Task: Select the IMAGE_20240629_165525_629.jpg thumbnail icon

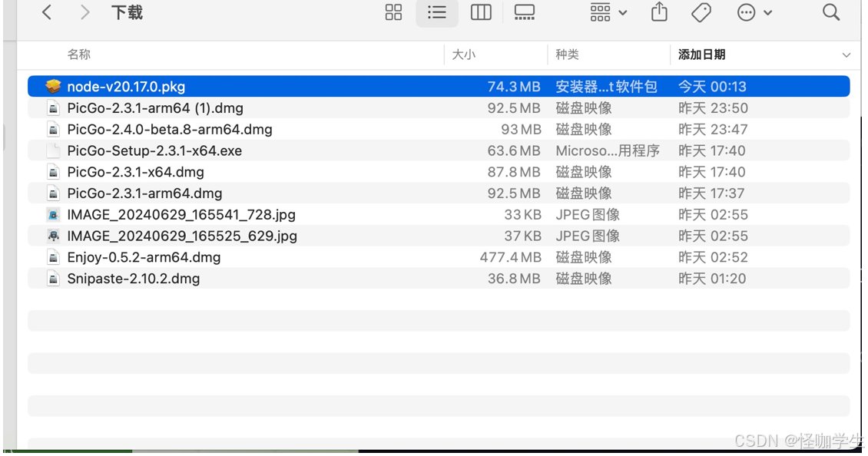Action: coord(53,236)
